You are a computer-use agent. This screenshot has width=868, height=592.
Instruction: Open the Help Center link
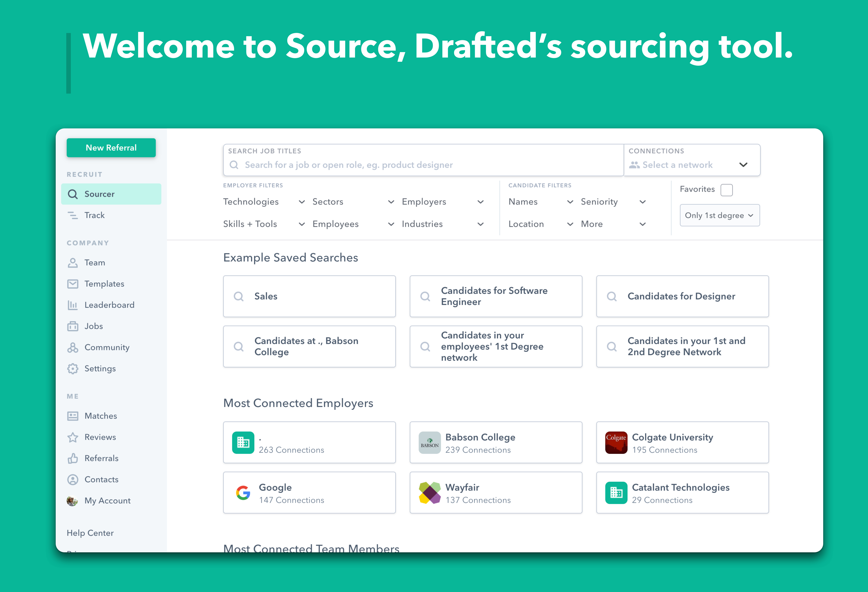90,533
